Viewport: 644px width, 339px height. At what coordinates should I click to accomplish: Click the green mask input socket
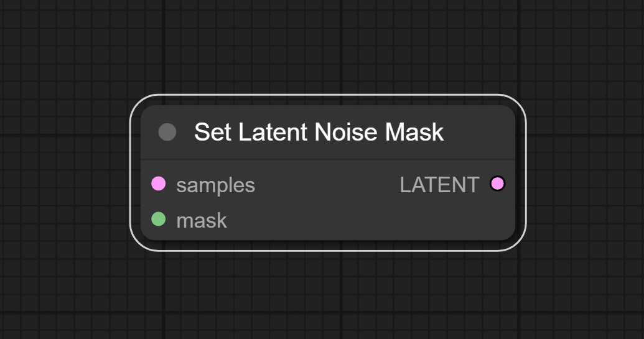(159, 219)
